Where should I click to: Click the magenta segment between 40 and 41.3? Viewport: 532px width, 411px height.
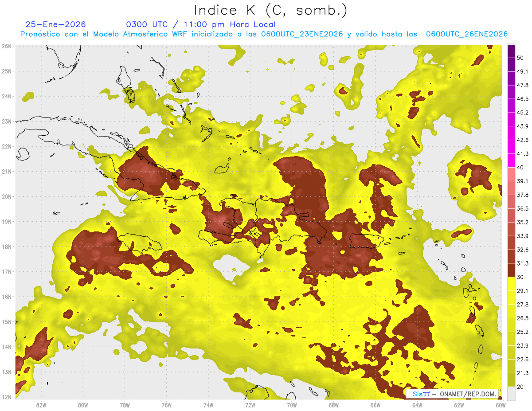(512, 160)
